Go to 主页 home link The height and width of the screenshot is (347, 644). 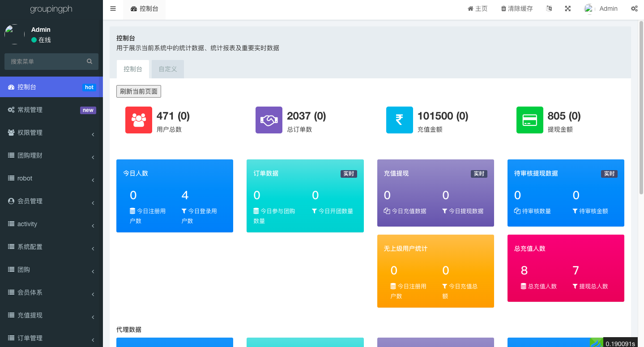pyautogui.click(x=478, y=9)
